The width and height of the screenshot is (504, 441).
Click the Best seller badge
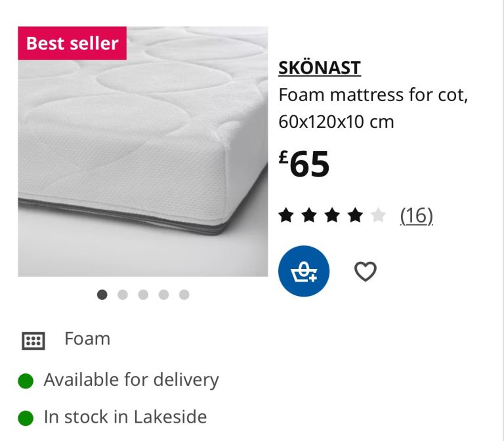[72, 43]
